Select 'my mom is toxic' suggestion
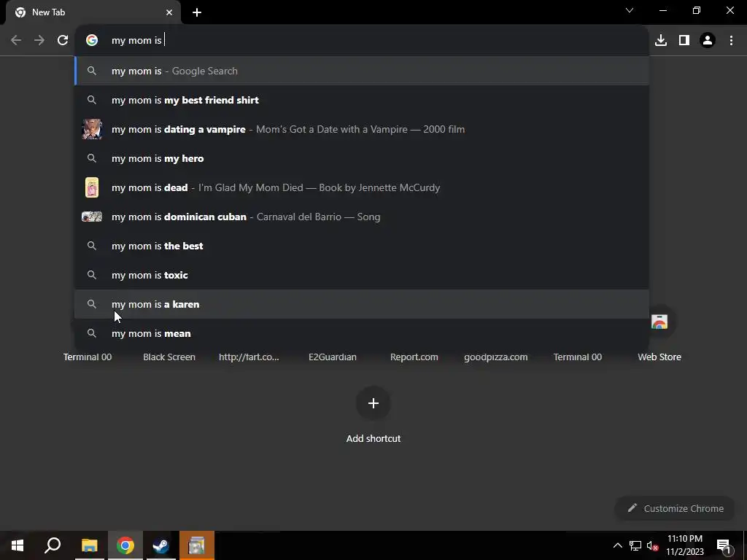The height and width of the screenshot is (560, 747). coord(362,275)
